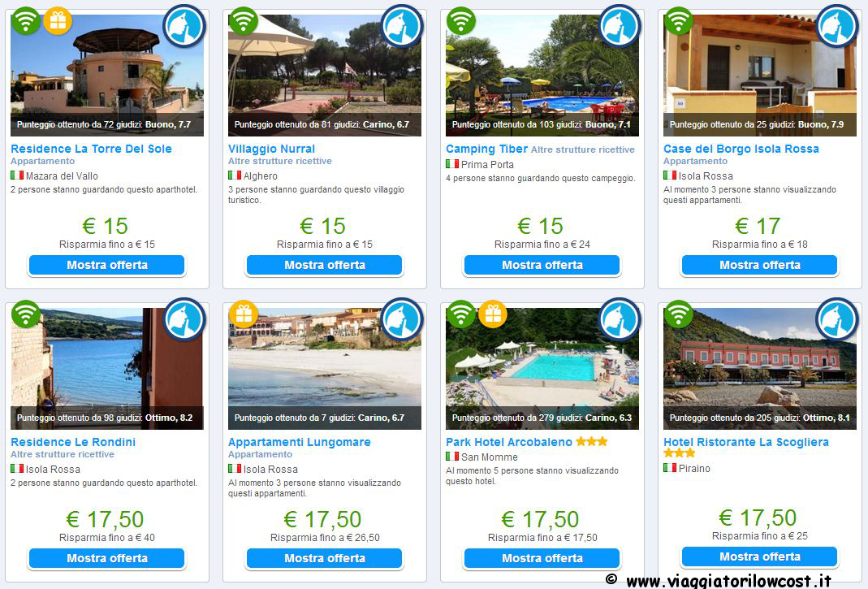Click Mostra offerta for Camping Tiber
Screen dimensions: 868x589
(542, 266)
